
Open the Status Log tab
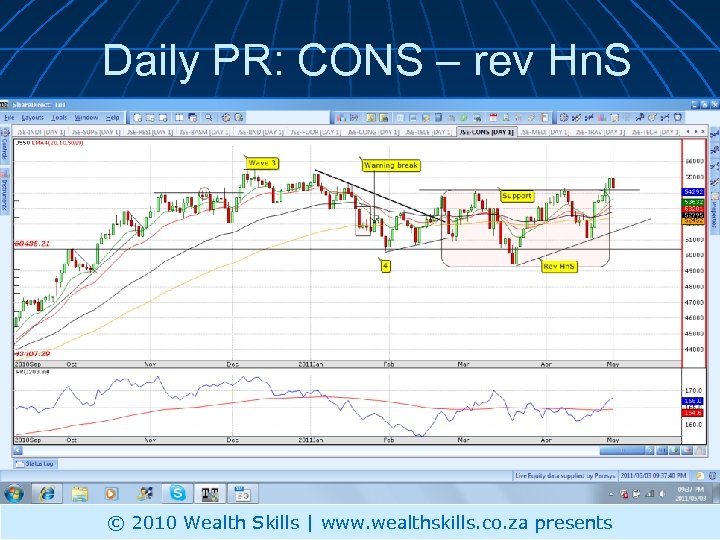pyautogui.click(x=35, y=464)
